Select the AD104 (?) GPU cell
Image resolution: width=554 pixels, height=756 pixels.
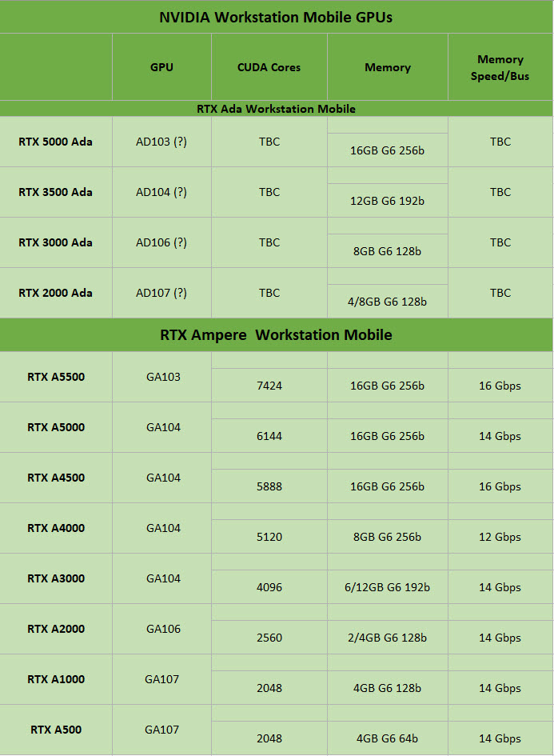(161, 192)
